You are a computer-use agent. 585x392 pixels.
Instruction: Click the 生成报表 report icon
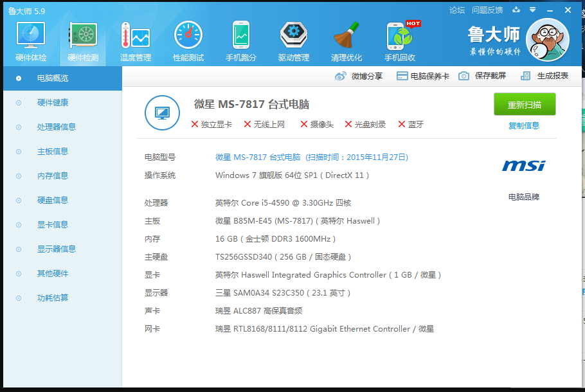click(525, 76)
